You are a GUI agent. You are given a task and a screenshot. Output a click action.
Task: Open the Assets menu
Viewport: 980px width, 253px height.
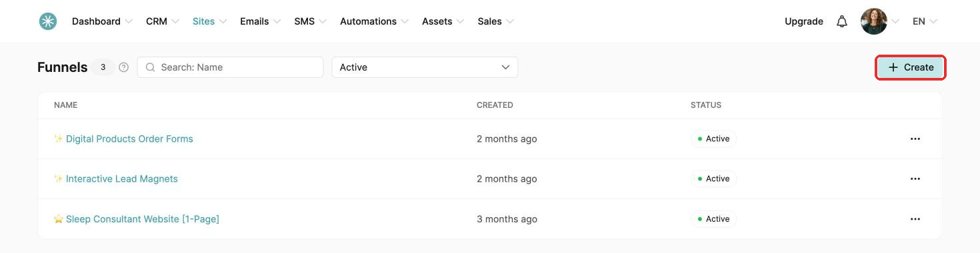pos(443,21)
